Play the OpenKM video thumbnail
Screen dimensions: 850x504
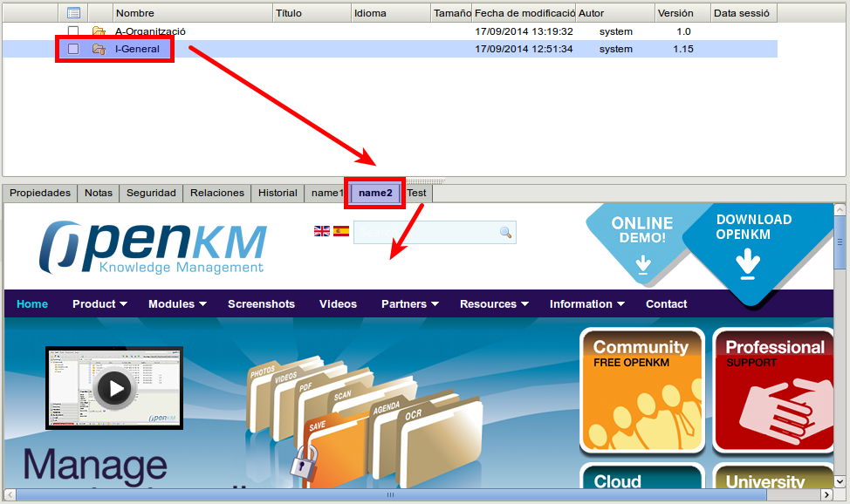(114, 387)
